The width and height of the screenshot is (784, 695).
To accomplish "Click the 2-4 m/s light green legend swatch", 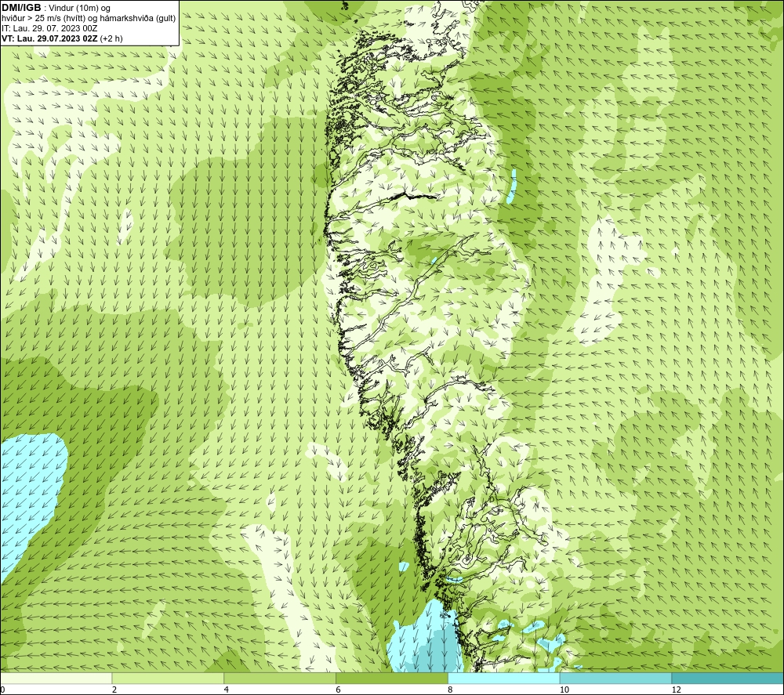I will [x=168, y=678].
